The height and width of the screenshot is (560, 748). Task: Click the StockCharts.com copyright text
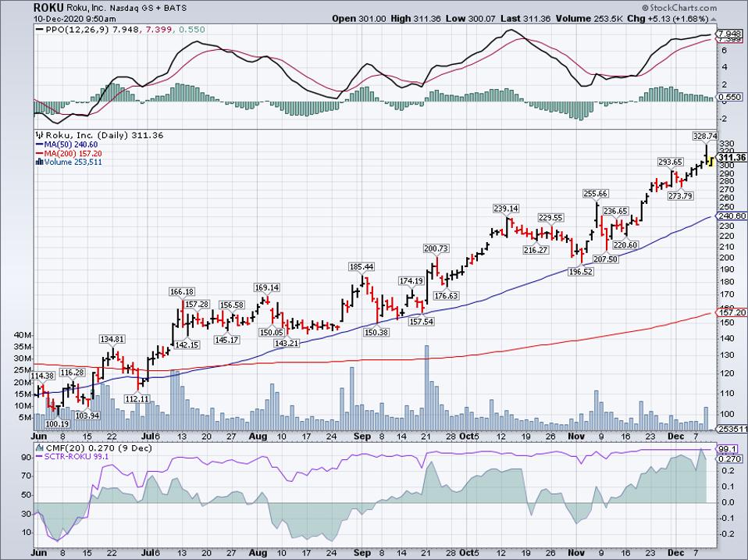click(679, 8)
